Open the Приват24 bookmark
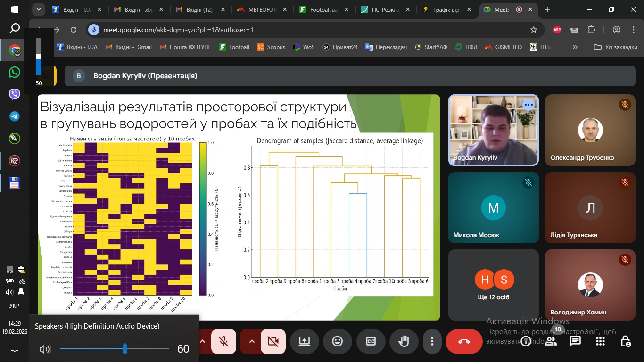 pos(339,47)
